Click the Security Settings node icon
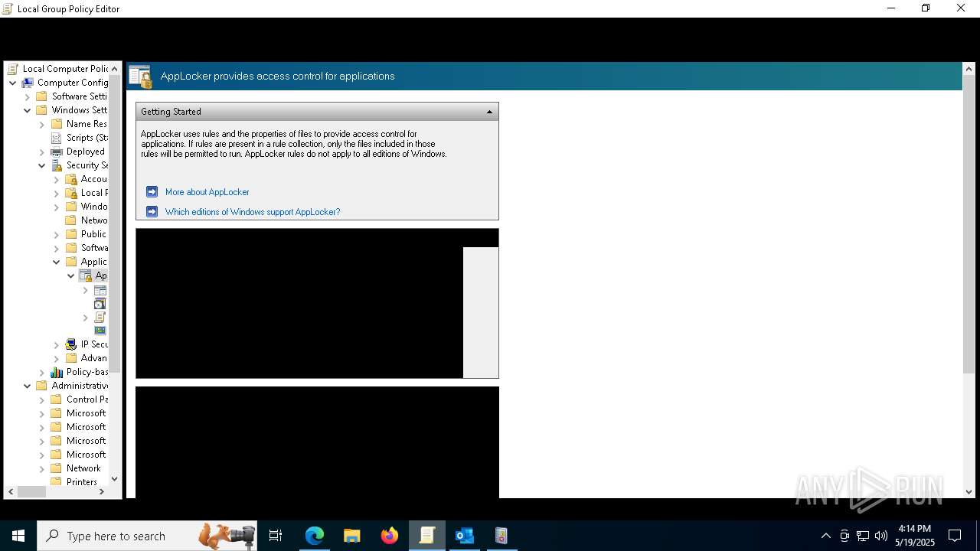 coord(56,165)
